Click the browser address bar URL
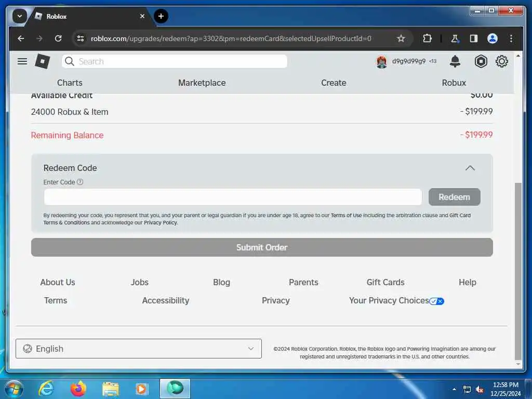This screenshot has height=399, width=532. click(231, 38)
